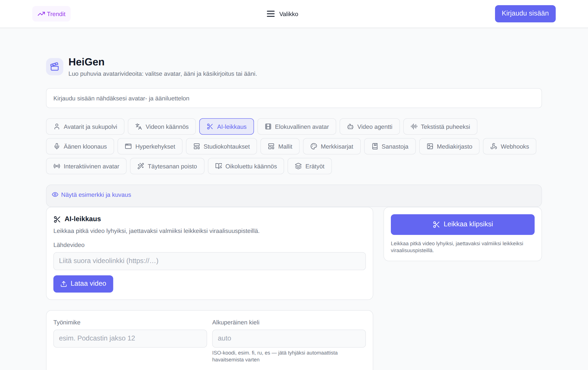Open the Hyperkehykset tab
The height and width of the screenshot is (370, 588).
(150, 146)
